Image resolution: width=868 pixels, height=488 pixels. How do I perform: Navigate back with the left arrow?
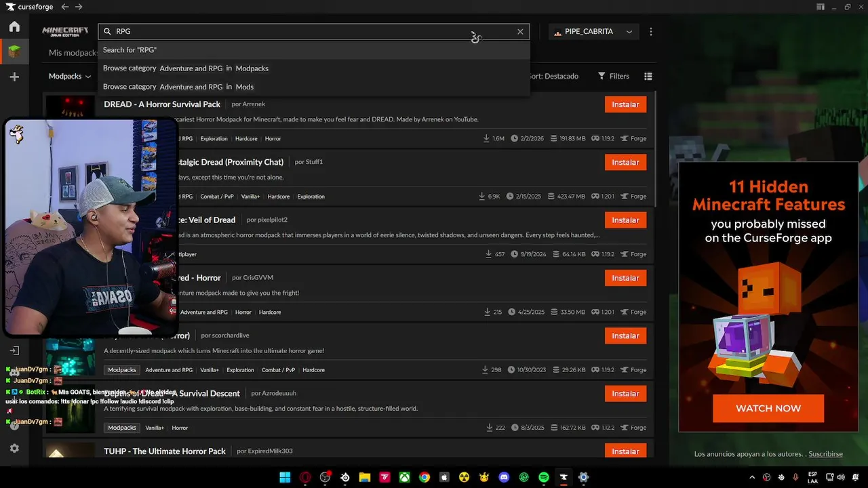coord(65,7)
